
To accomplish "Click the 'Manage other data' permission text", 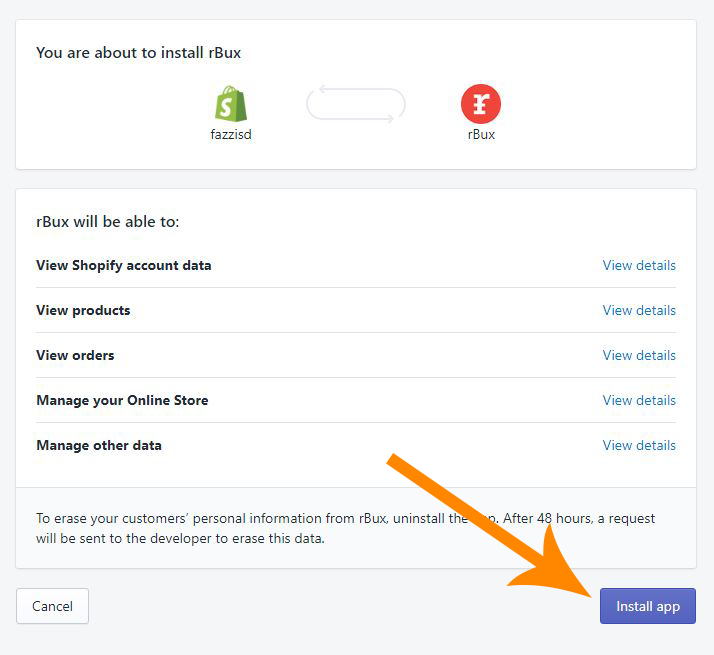I will (99, 445).
